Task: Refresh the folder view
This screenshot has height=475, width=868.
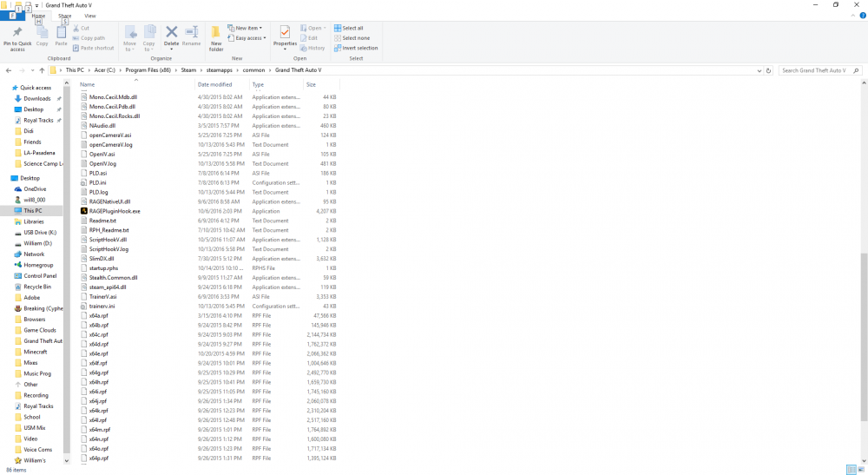Action: click(768, 70)
